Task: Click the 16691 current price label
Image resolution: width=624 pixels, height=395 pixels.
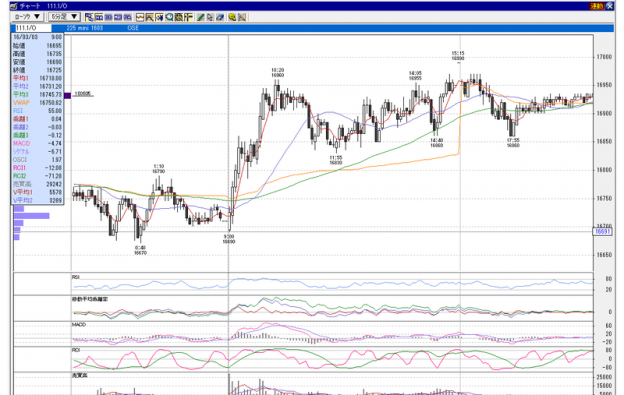Action: 602,232
